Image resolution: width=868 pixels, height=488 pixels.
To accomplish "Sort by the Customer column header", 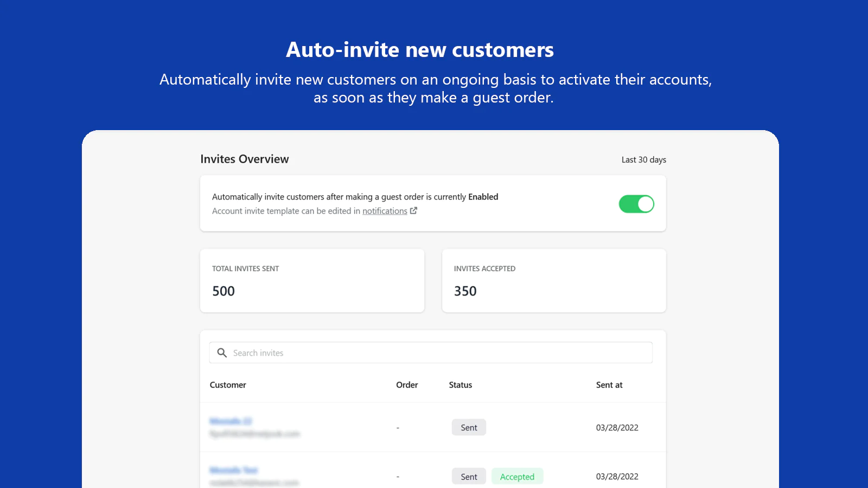I will tap(228, 385).
